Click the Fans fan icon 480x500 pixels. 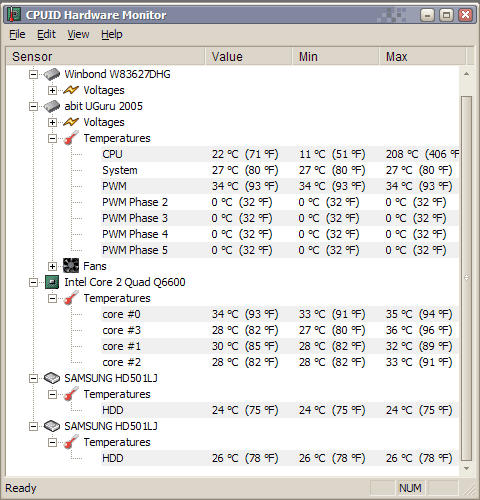tap(71, 266)
